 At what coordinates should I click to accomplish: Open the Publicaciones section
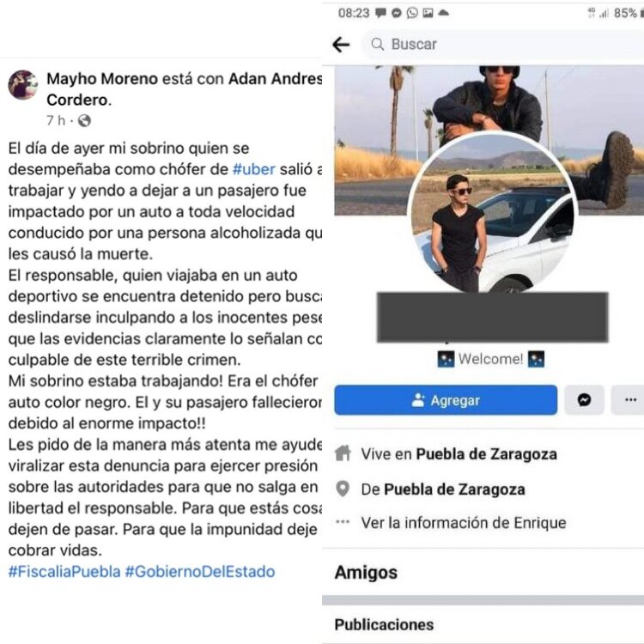(384, 624)
